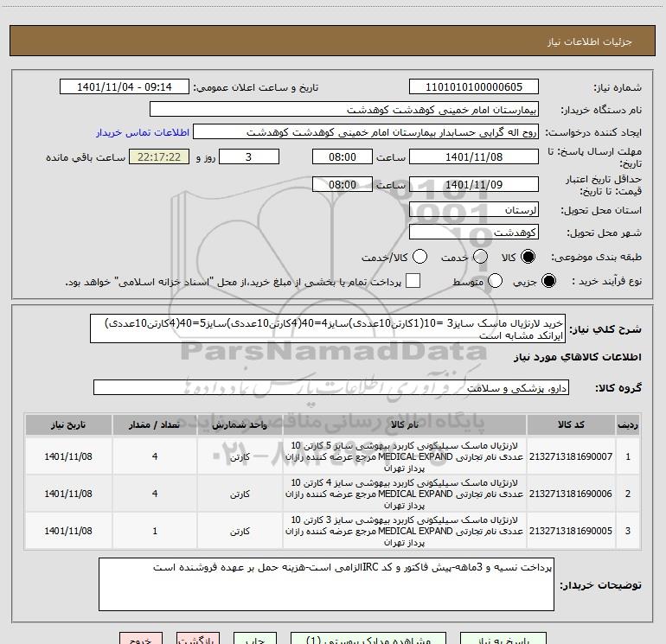Click the announcement date field 1401/11/04 - 09:14
This screenshot has height=644, width=666.
click(125, 87)
